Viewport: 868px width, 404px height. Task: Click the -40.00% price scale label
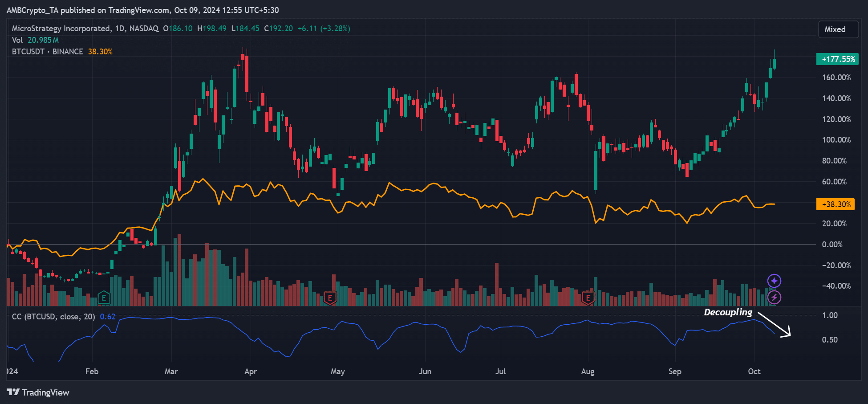[x=836, y=286]
